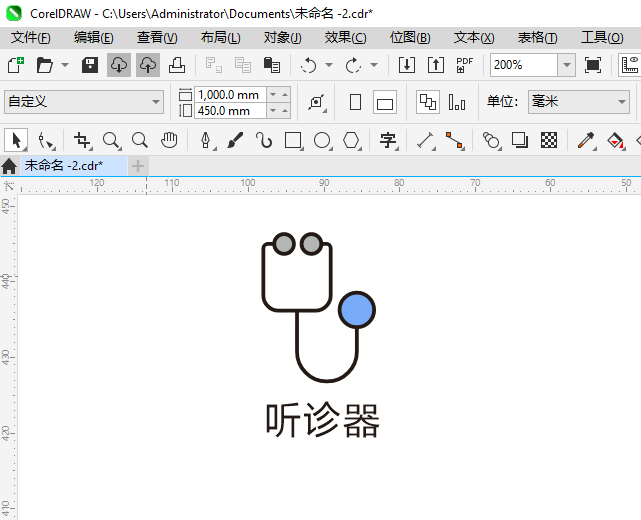Viewport: 641px width, 520px height.
Task: Open the 效果(C) menu
Action: pyautogui.click(x=345, y=38)
